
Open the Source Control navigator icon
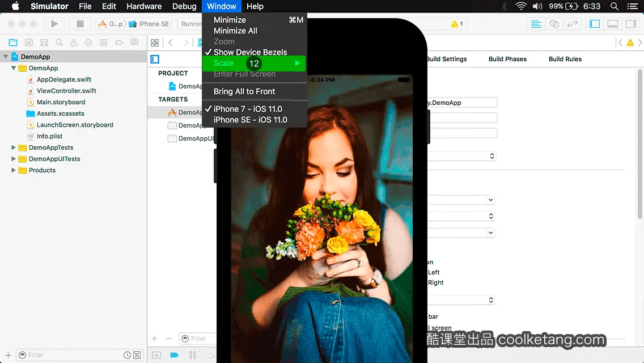(x=29, y=43)
